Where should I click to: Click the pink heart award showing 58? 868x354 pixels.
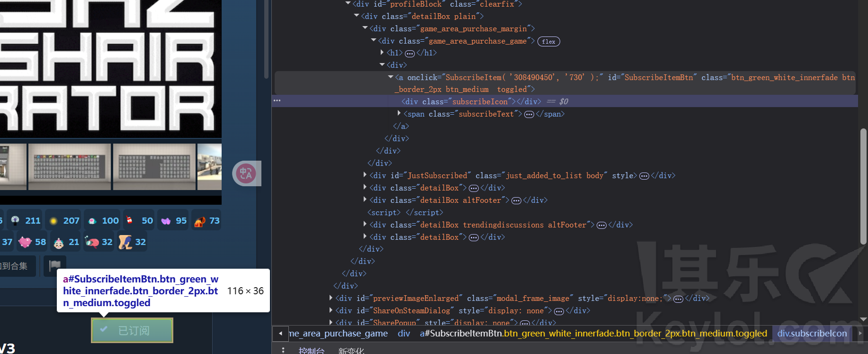tap(32, 242)
